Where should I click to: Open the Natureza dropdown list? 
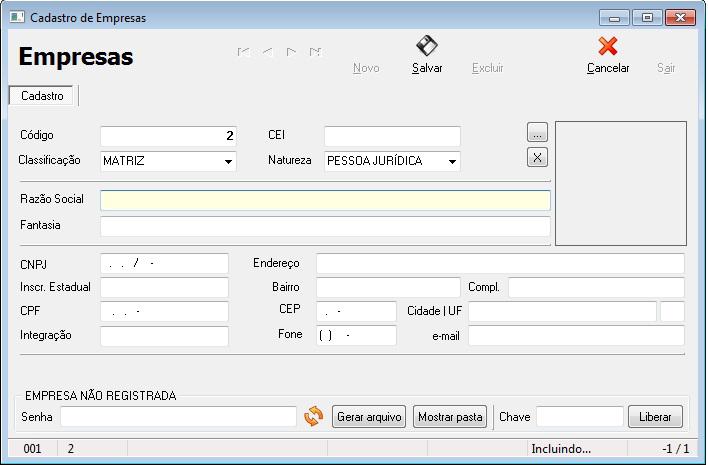click(x=452, y=161)
